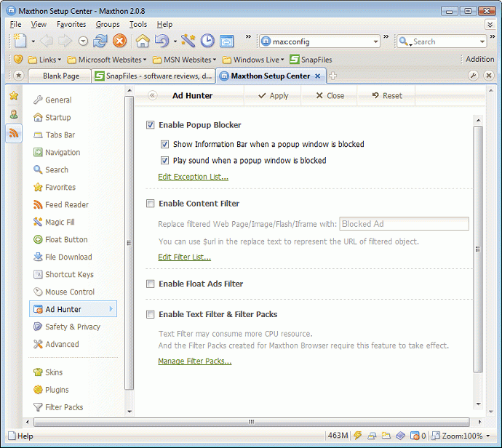Image resolution: width=502 pixels, height=448 pixels.
Task: Open the Favorites star sidebar icon
Action: [14, 95]
